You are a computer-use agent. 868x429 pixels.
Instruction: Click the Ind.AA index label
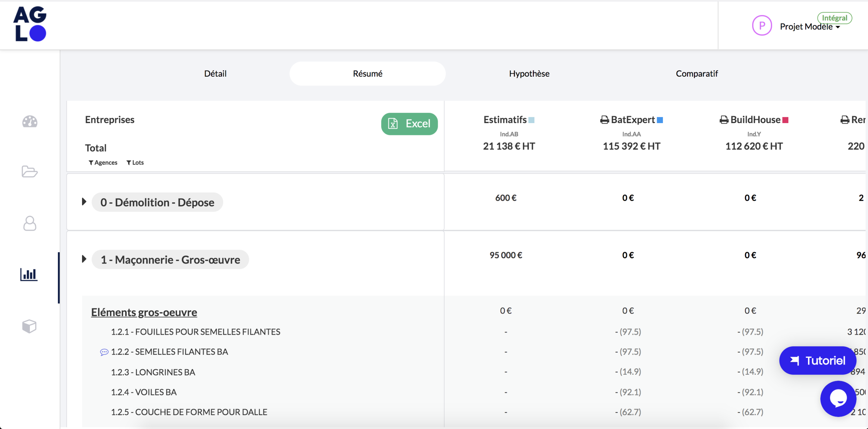tap(631, 134)
